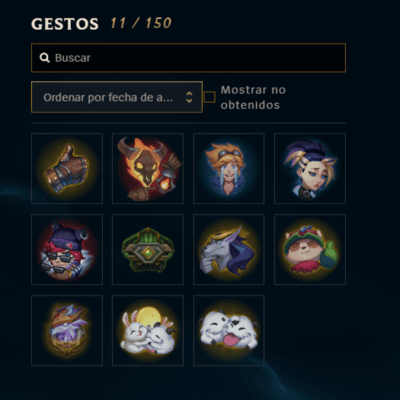
Task: Open the Ordenar por fecha dropdown
Action: tap(117, 97)
